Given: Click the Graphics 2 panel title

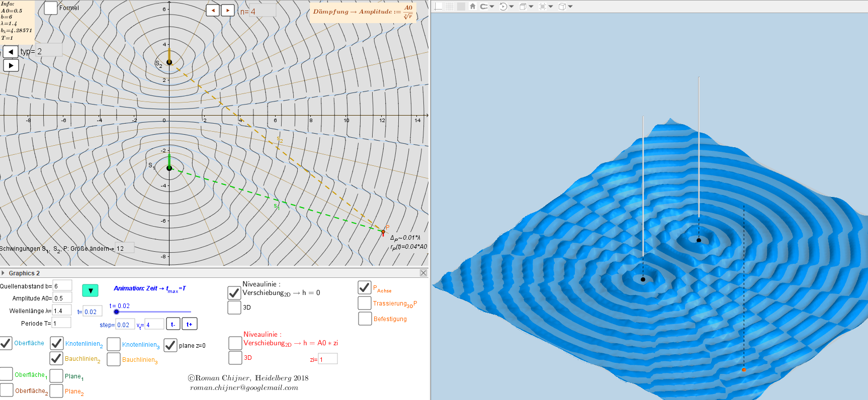Looking at the screenshot, I should click(x=24, y=273).
